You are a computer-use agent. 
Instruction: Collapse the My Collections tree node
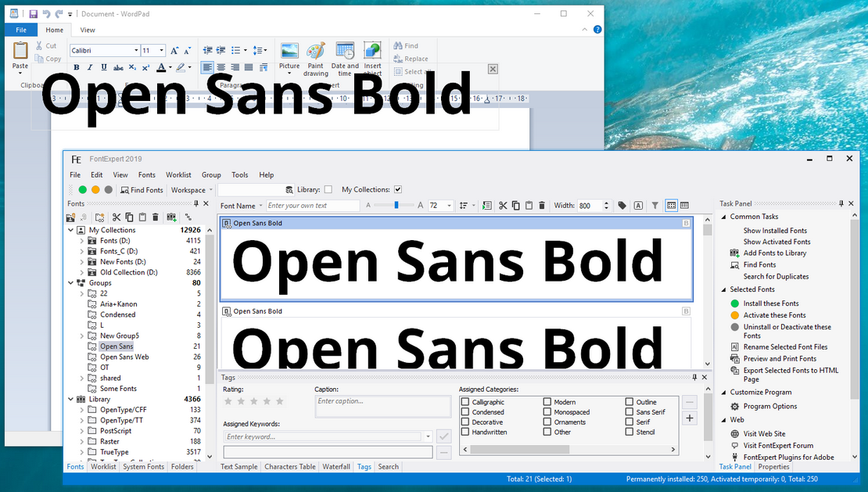pos(71,230)
